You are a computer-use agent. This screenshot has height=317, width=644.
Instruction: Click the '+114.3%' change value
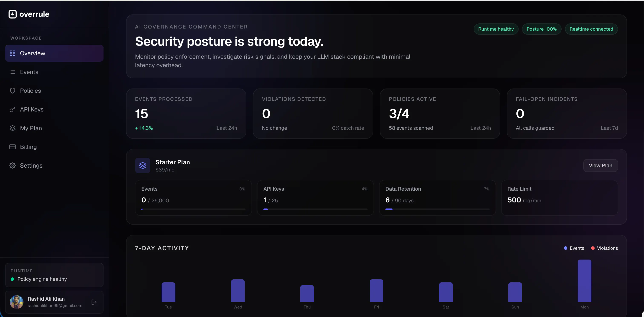144,128
